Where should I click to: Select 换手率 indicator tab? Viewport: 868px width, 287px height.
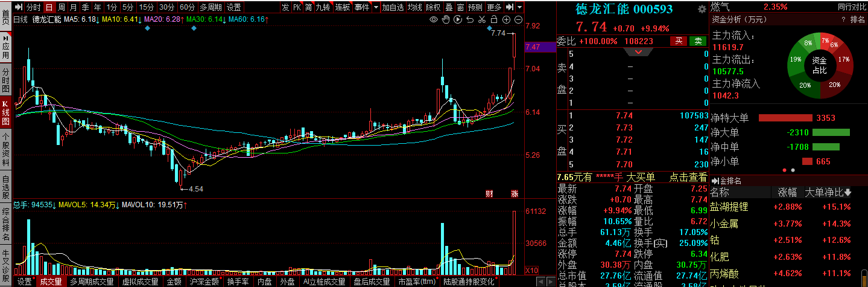238,282
